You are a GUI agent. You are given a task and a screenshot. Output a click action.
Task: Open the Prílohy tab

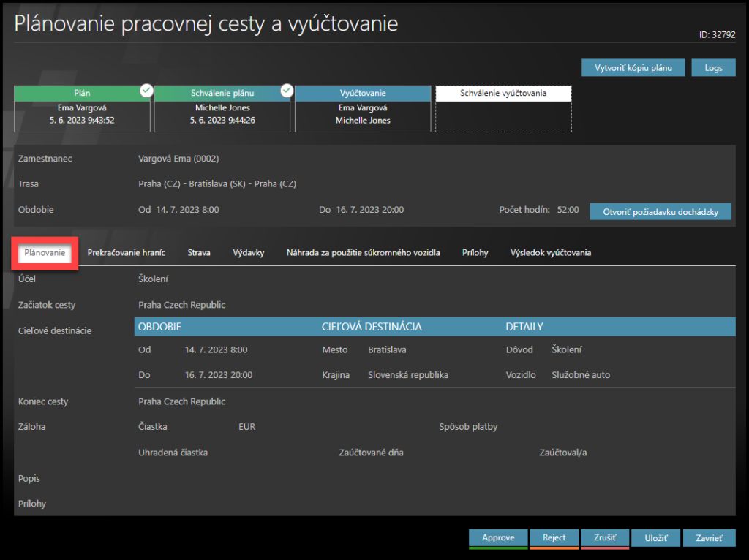[x=475, y=253]
